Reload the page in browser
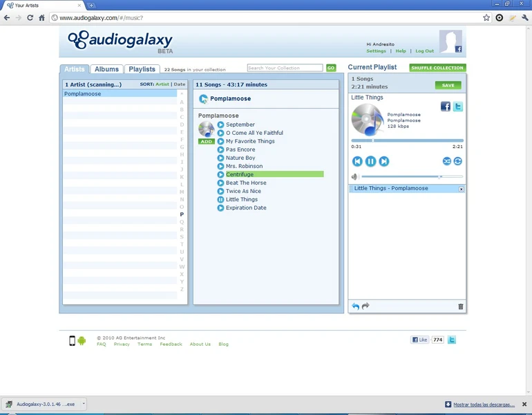This screenshot has height=415, width=532. (30, 18)
